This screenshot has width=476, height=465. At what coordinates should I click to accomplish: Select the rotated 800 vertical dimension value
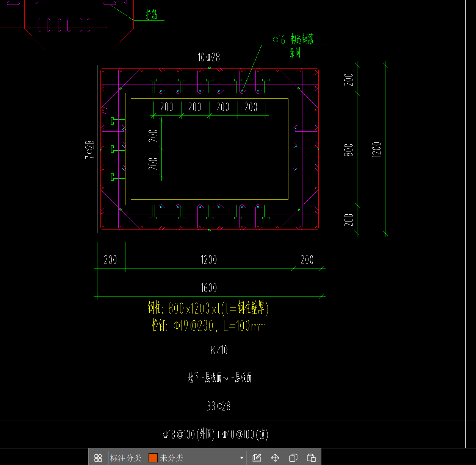coord(349,150)
